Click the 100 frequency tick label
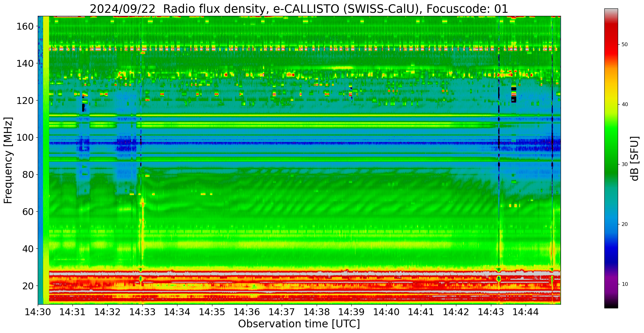Screen dimensions: 644x333 coord(25,138)
